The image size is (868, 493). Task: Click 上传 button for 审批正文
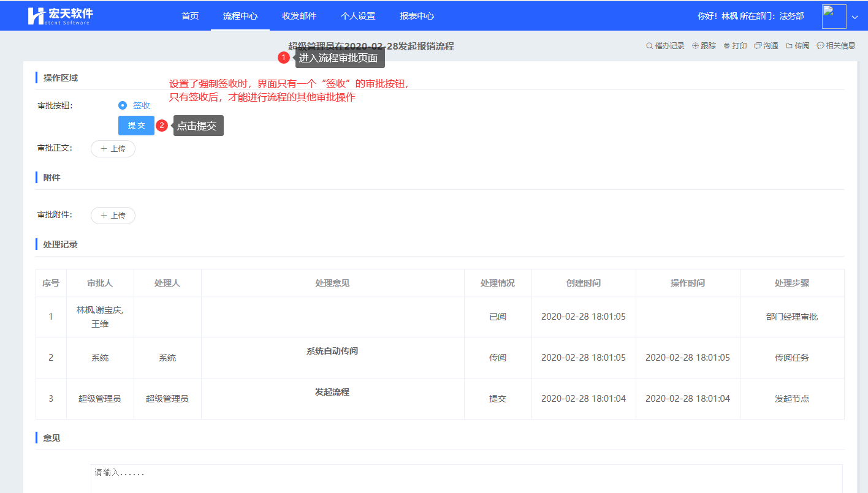pos(113,149)
